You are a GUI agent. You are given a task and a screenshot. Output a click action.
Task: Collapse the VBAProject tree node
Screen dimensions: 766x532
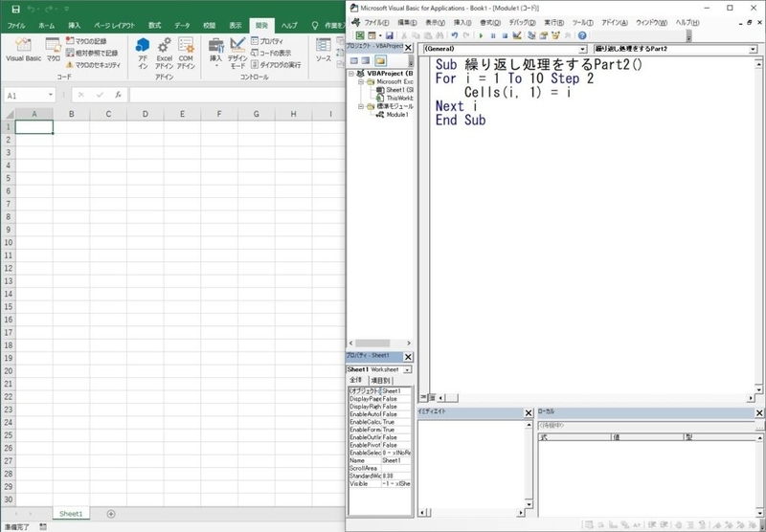[351, 74]
